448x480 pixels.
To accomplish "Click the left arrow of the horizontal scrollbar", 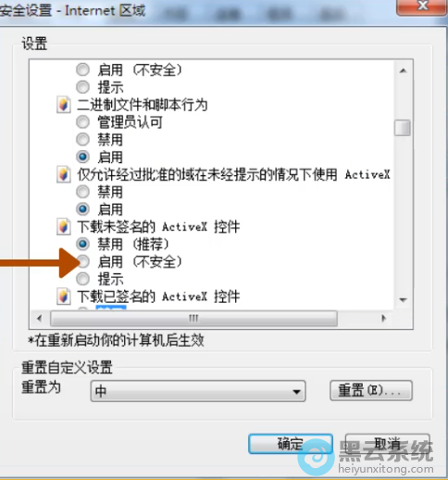I will 40,318.
